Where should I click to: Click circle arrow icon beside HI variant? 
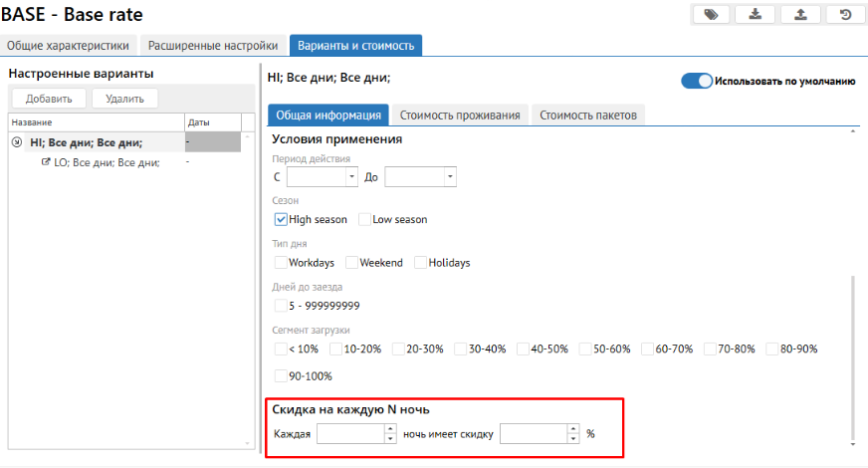tap(17, 142)
